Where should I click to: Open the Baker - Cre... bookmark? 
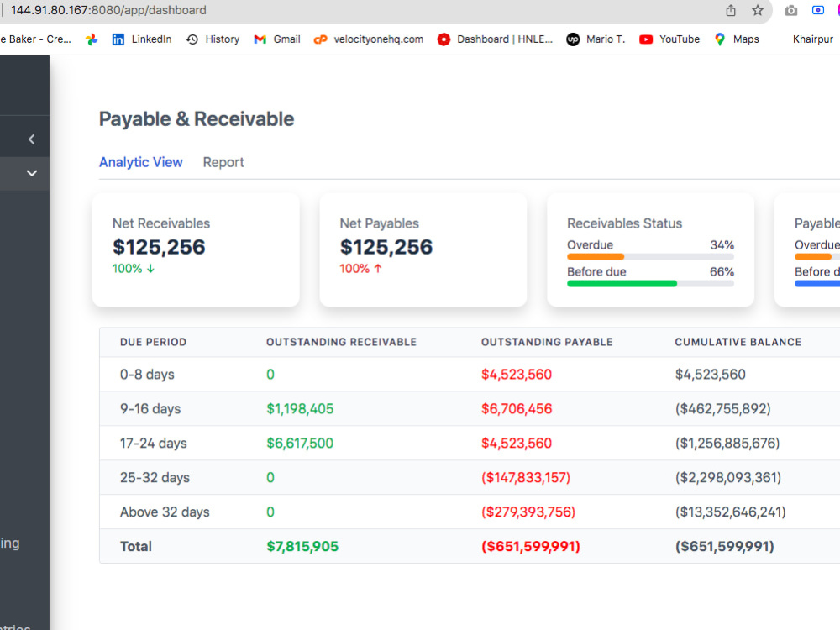click(35, 39)
